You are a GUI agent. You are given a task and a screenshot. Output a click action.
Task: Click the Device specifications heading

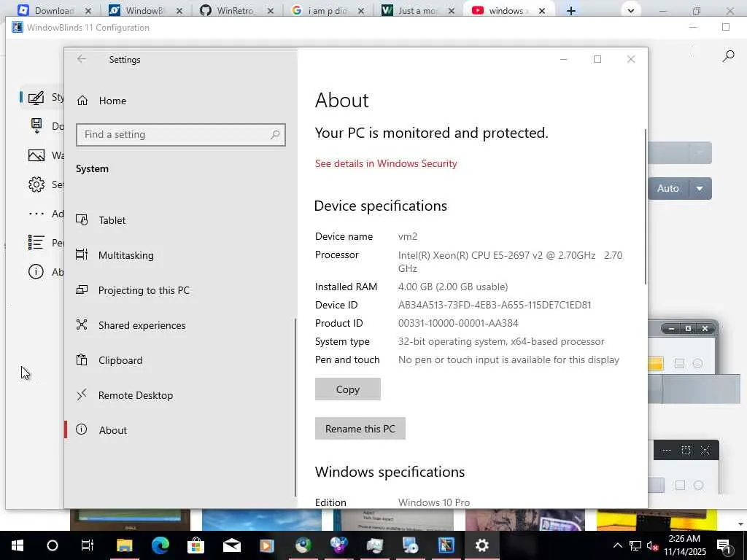pos(381,206)
